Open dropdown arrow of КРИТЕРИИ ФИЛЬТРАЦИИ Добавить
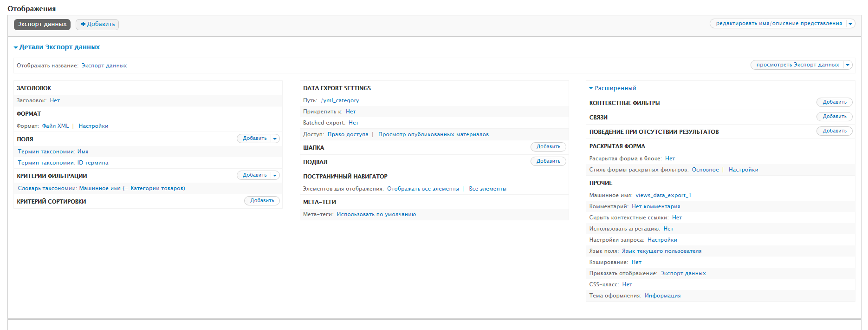 point(275,175)
